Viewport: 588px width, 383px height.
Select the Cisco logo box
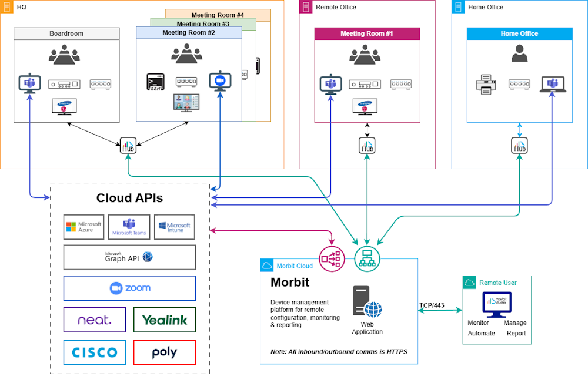coord(95,352)
